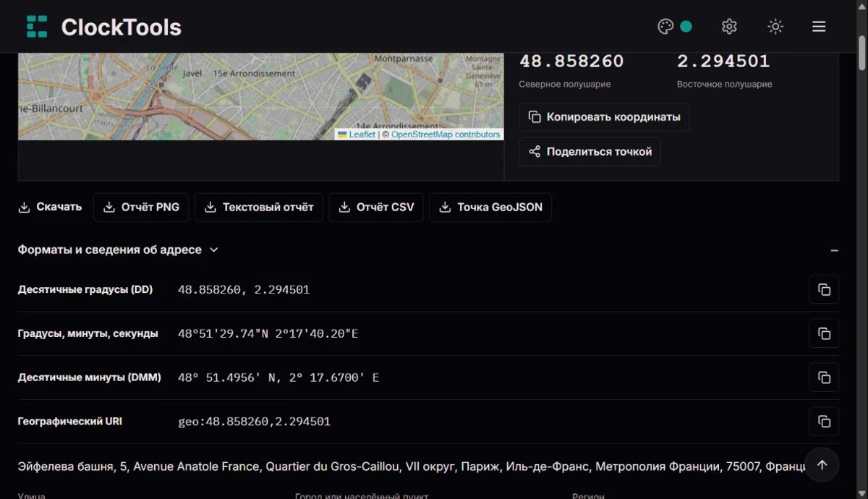Image resolution: width=868 pixels, height=499 pixels.
Task: Select the teal accent color dot
Action: point(686,27)
